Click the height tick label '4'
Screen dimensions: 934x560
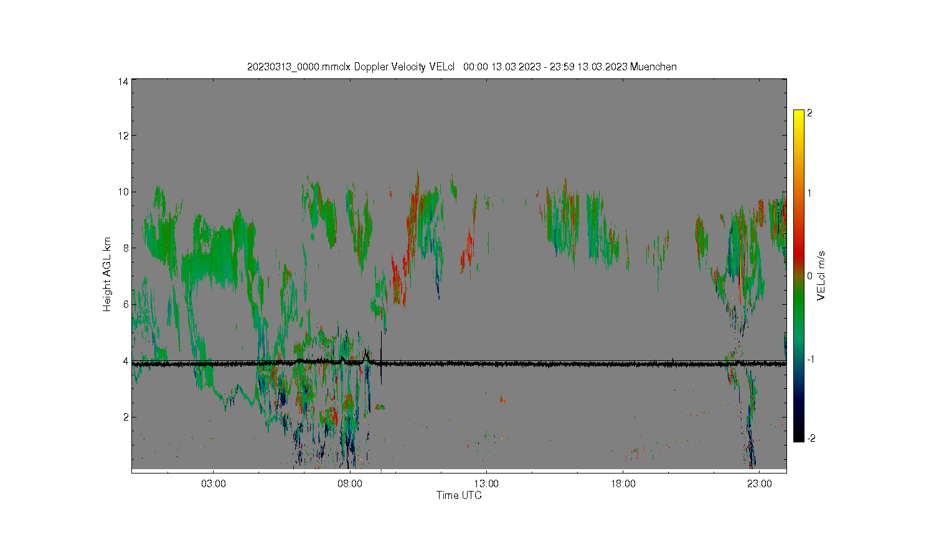(x=126, y=361)
